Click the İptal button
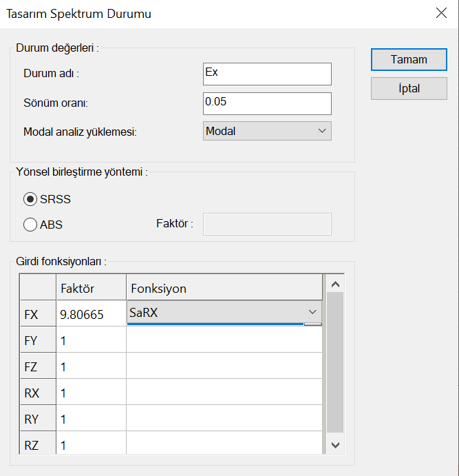The width and height of the screenshot is (459, 476). coord(409,88)
